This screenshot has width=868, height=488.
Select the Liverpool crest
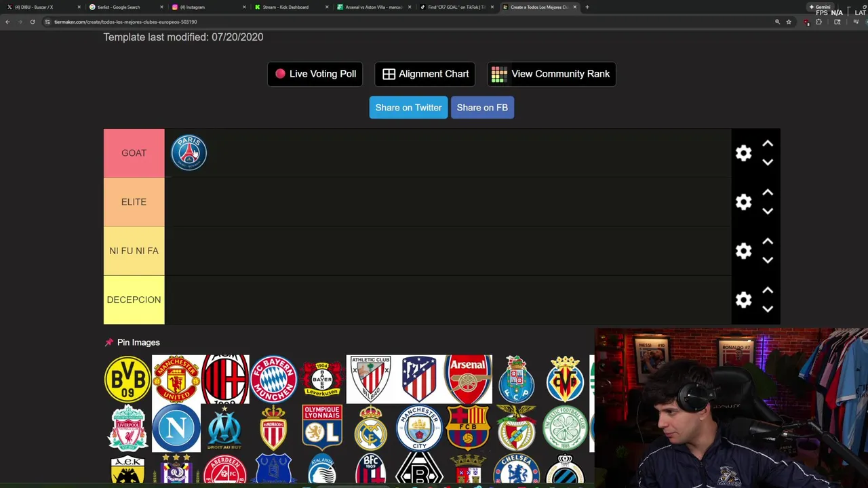127,428
